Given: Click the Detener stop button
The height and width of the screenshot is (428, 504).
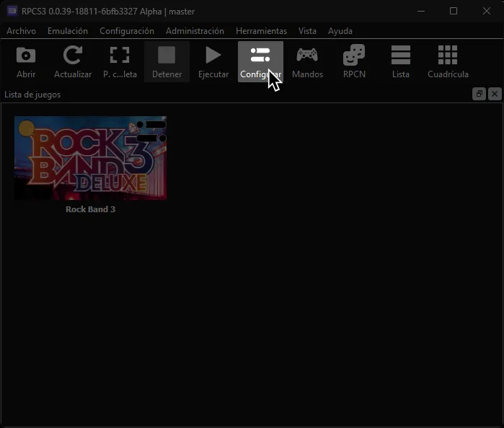Looking at the screenshot, I should pos(167,62).
